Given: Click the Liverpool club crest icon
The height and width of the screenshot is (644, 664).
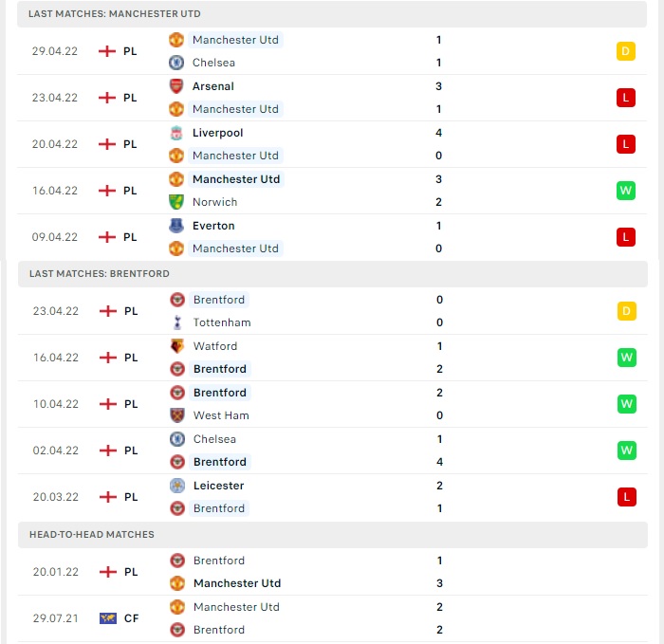Looking at the screenshot, I should pos(176,133).
